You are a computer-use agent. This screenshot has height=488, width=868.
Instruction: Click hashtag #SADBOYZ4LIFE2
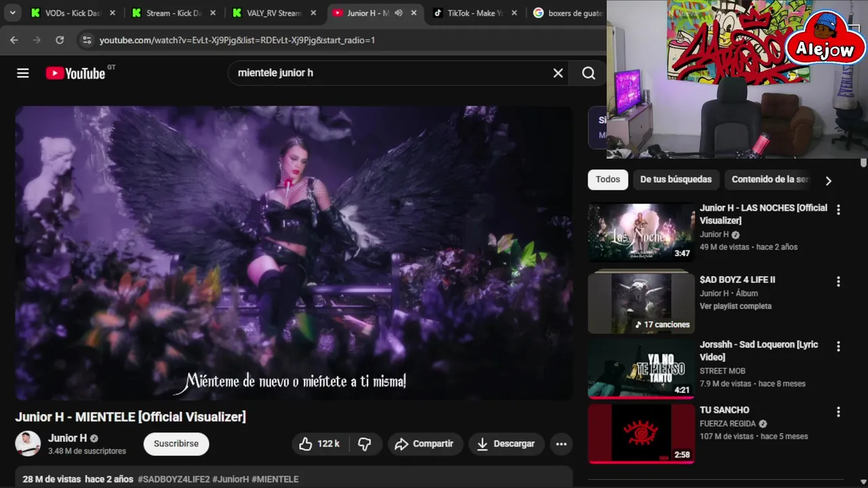coord(174,479)
